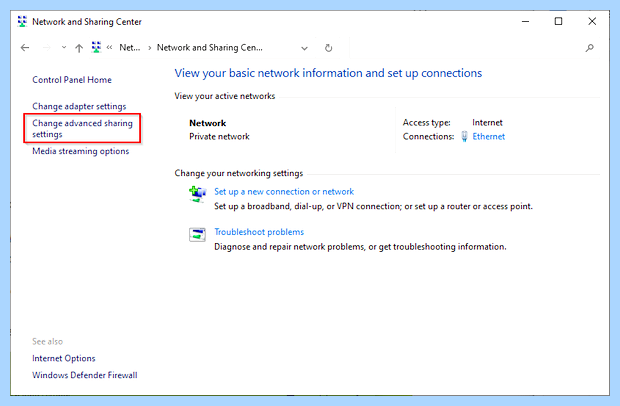Select Network and Sharing Cen... breadcrumb

pyautogui.click(x=210, y=47)
